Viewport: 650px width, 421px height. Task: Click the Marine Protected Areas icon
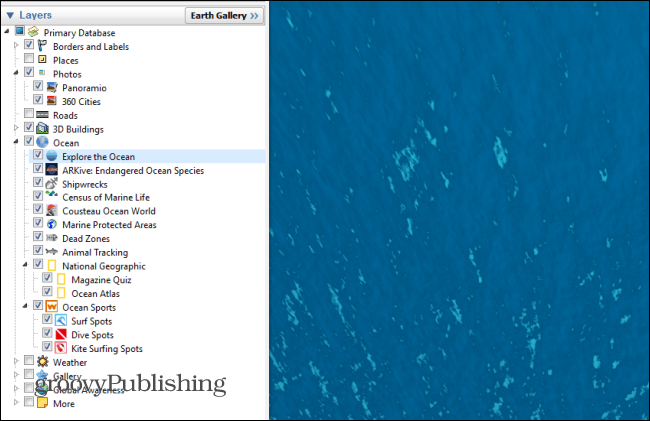coord(52,224)
